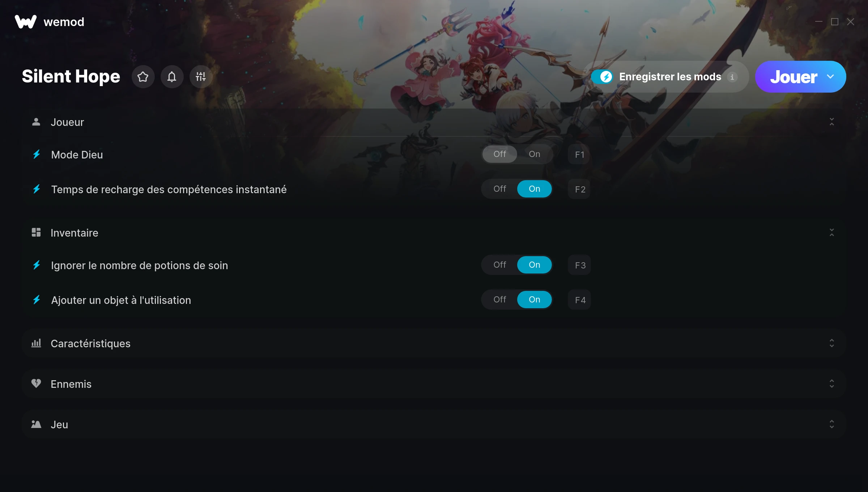Screen dimensions: 868x492
Task: Turn Off Temps de recharge instantané
Action: [x=500, y=189]
